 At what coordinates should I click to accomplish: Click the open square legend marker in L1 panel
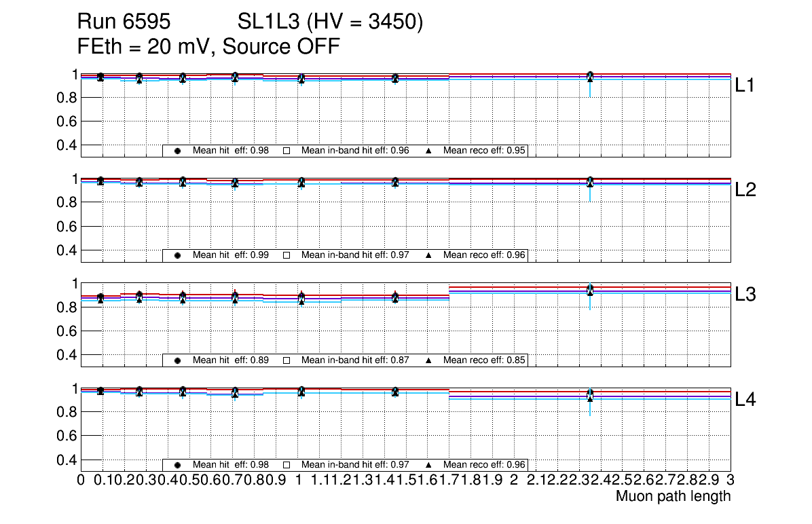click(287, 151)
